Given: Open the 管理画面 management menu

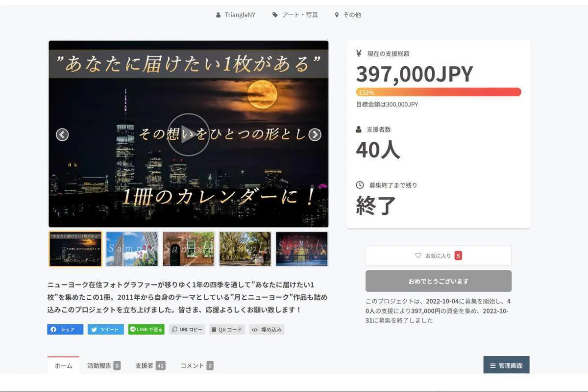Looking at the screenshot, I should (506, 366).
